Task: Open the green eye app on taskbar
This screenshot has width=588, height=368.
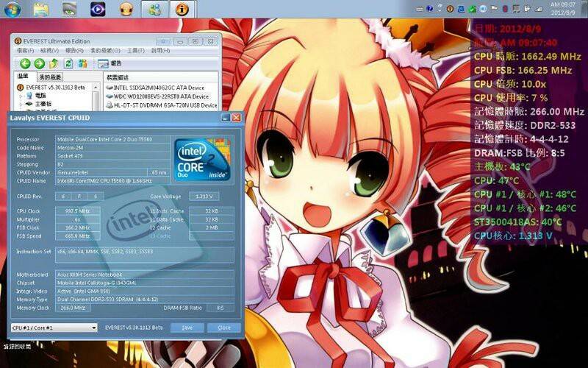Action: [x=69, y=9]
